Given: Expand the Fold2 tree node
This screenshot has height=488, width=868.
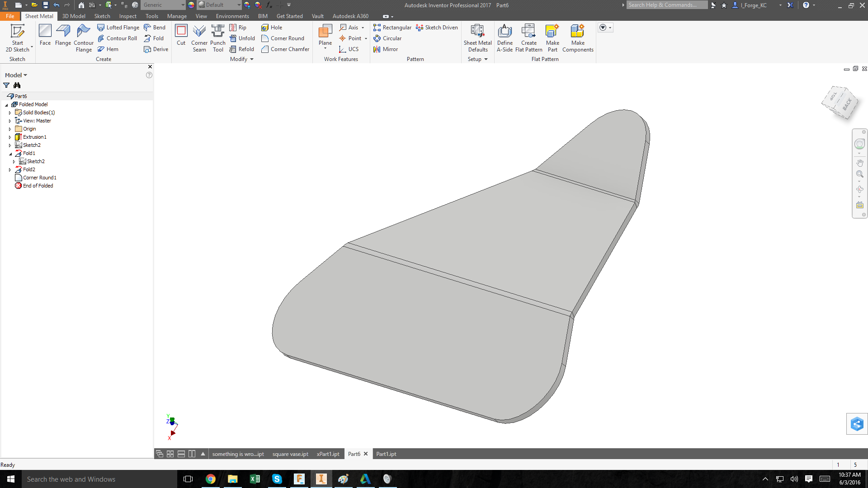Looking at the screenshot, I should (x=10, y=170).
